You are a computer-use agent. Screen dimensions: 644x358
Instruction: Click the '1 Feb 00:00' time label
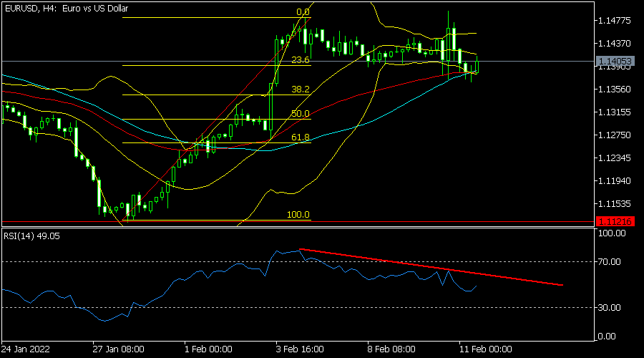pos(208,349)
